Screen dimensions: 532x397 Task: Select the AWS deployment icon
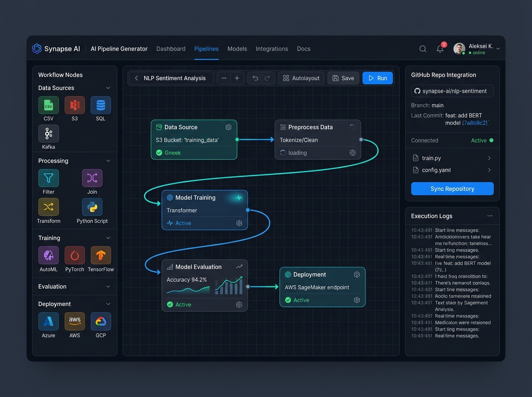(74, 321)
